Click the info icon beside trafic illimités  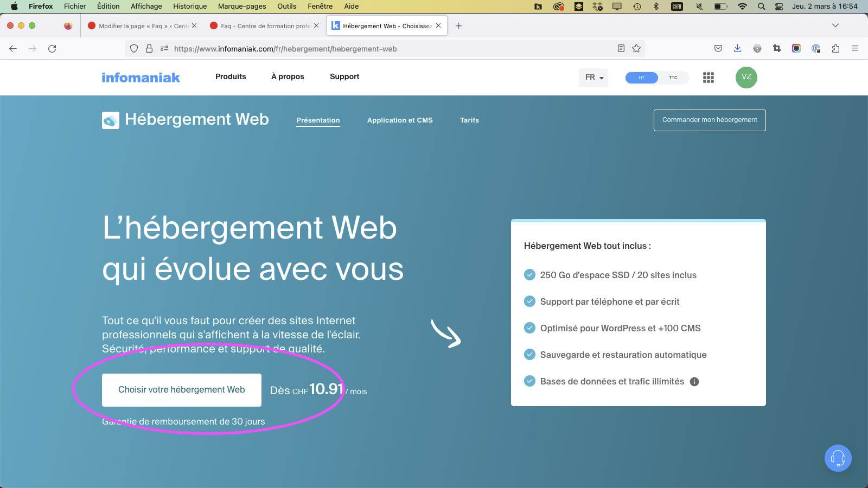[x=694, y=382]
